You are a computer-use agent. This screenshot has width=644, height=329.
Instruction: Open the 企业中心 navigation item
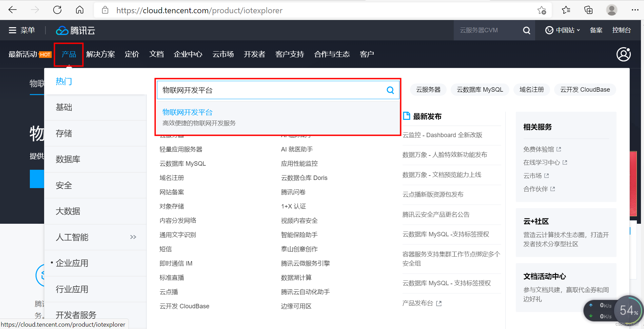(188, 54)
